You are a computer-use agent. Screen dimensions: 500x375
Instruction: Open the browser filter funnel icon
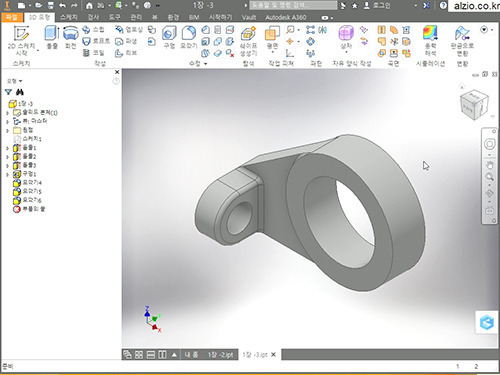(8, 92)
